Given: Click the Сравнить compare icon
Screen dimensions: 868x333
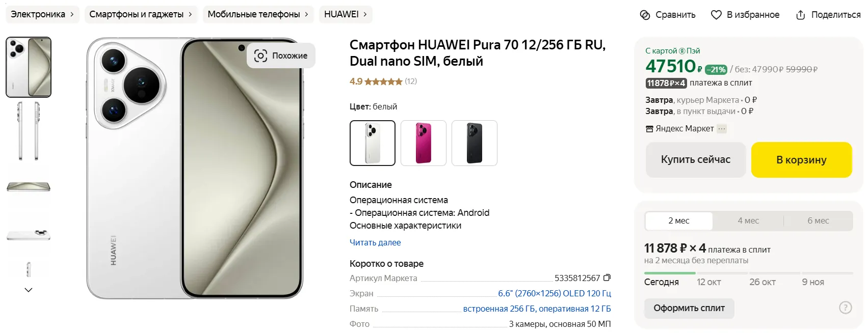Looking at the screenshot, I should tap(645, 15).
